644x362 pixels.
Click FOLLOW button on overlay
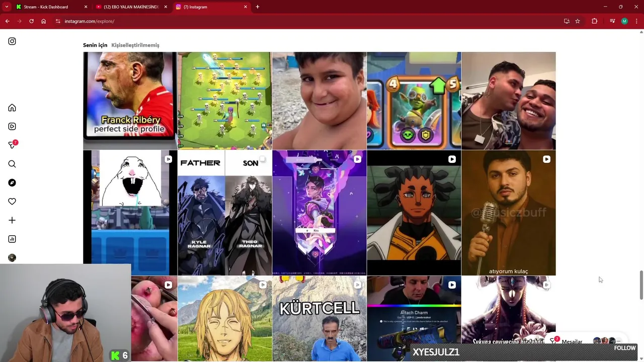tap(625, 348)
